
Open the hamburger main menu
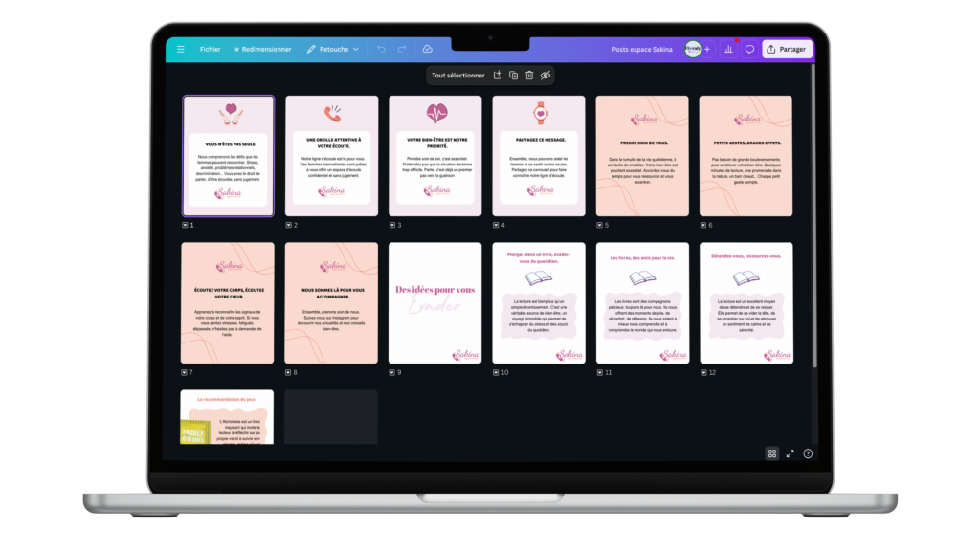[180, 49]
